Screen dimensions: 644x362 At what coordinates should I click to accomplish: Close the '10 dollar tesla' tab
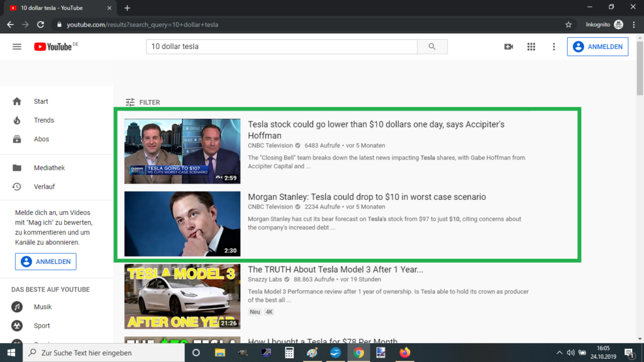coord(109,8)
